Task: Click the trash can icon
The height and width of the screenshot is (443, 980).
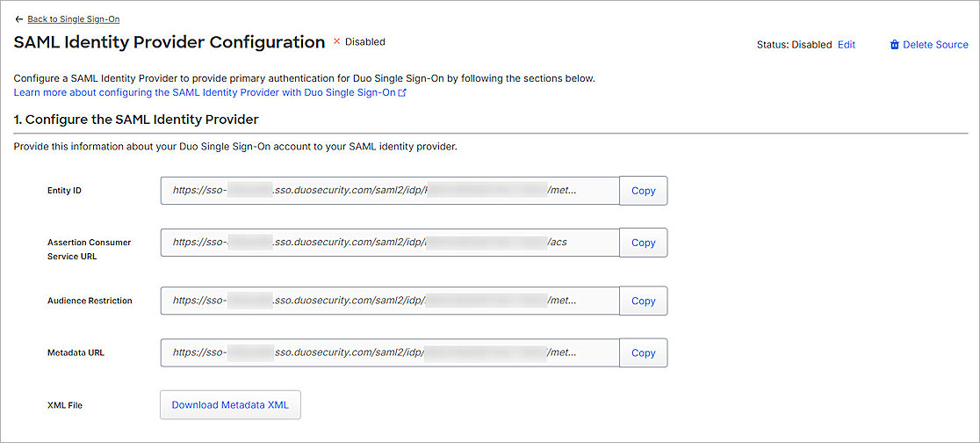Action: 895,45
